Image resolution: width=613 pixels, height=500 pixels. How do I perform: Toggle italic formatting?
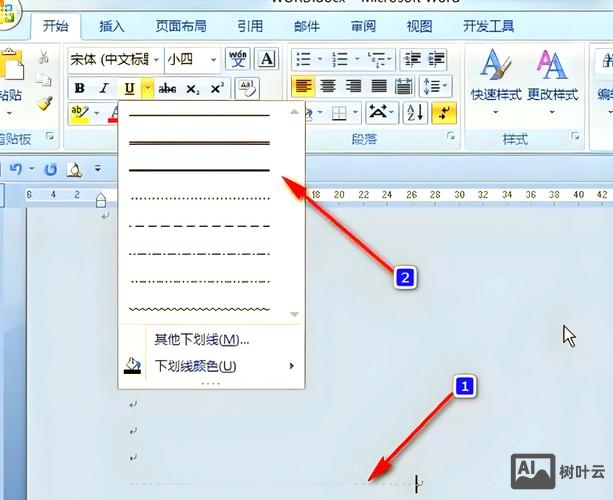pos(104,88)
